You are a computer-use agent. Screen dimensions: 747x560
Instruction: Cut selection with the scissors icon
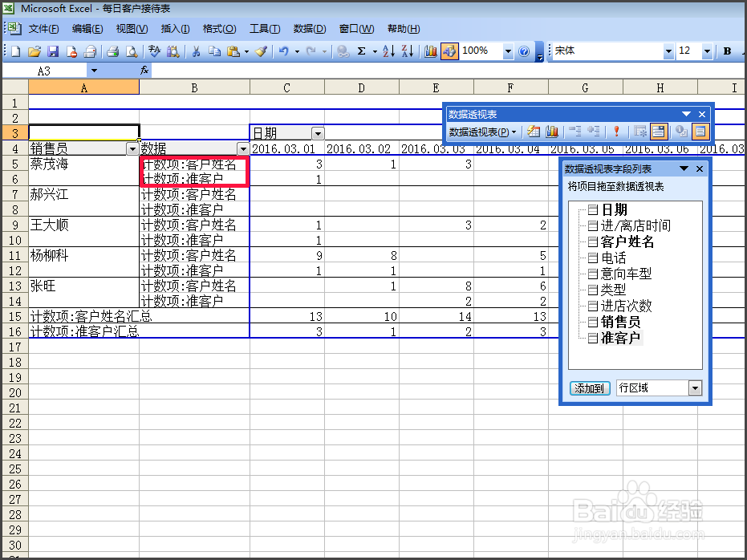click(x=196, y=51)
